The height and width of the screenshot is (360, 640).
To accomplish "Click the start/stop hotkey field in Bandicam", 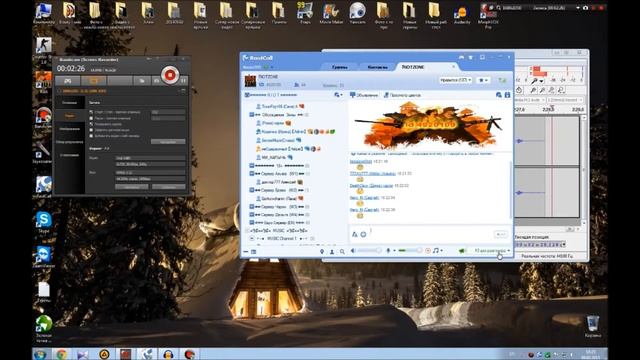I will [168, 112].
